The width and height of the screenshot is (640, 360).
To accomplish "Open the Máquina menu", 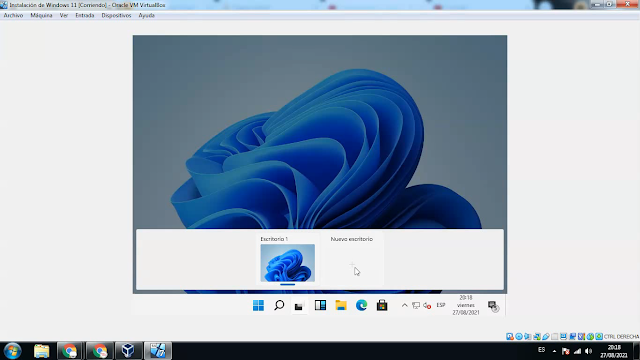I will (41, 16).
